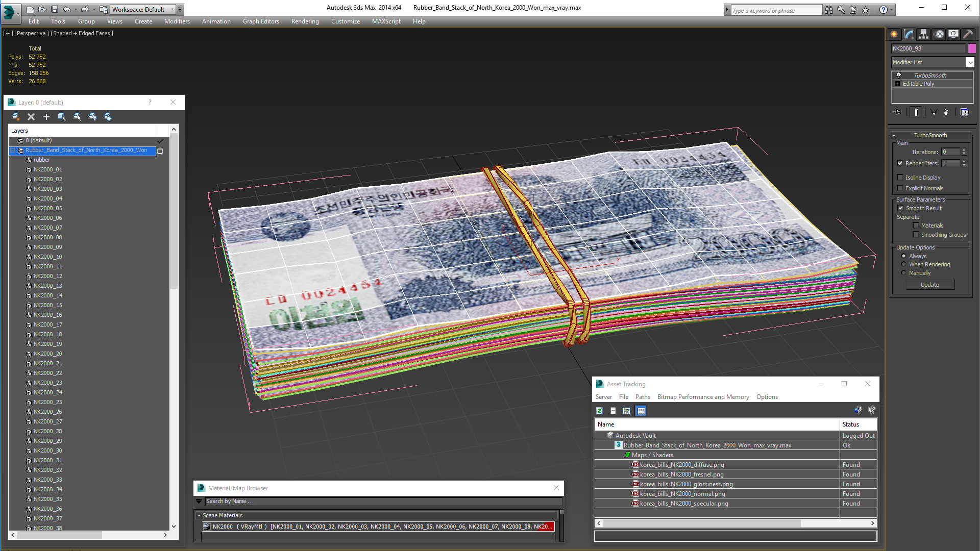This screenshot has height=551, width=980.
Task: Open Paths menu in Asset Tracking
Action: 643,397
